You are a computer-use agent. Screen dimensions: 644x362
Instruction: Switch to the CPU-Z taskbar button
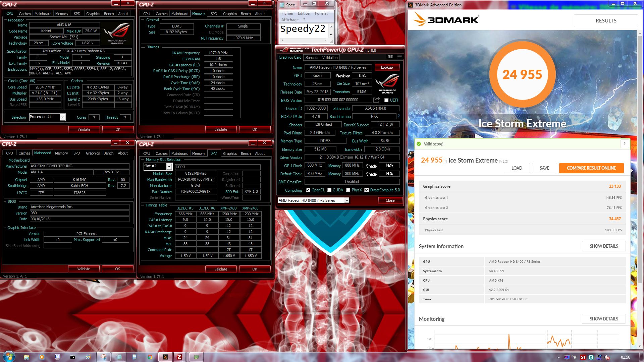click(x=179, y=357)
